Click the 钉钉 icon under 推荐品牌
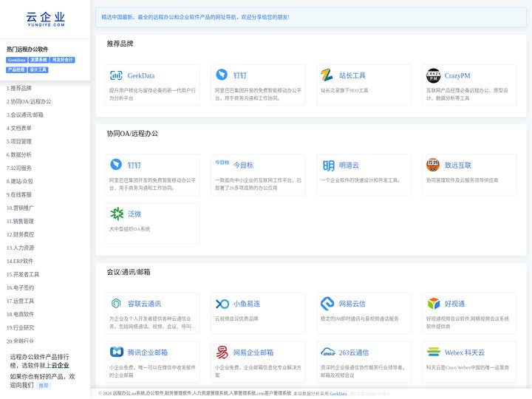The image size is (532, 399). pos(222,75)
